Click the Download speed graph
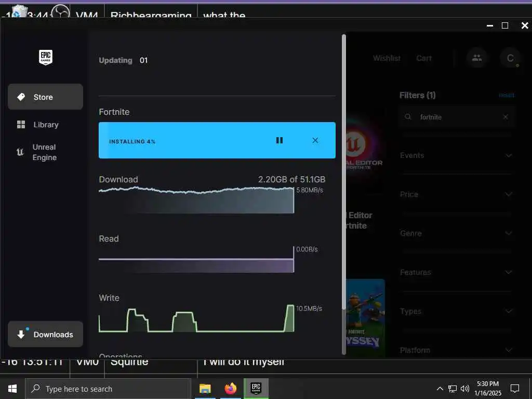The image size is (532, 399). click(196, 200)
